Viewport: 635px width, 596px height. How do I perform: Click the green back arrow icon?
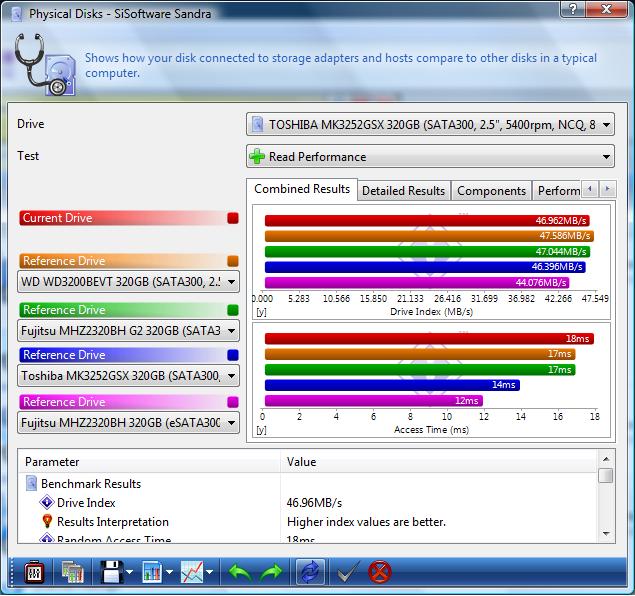coord(240,573)
